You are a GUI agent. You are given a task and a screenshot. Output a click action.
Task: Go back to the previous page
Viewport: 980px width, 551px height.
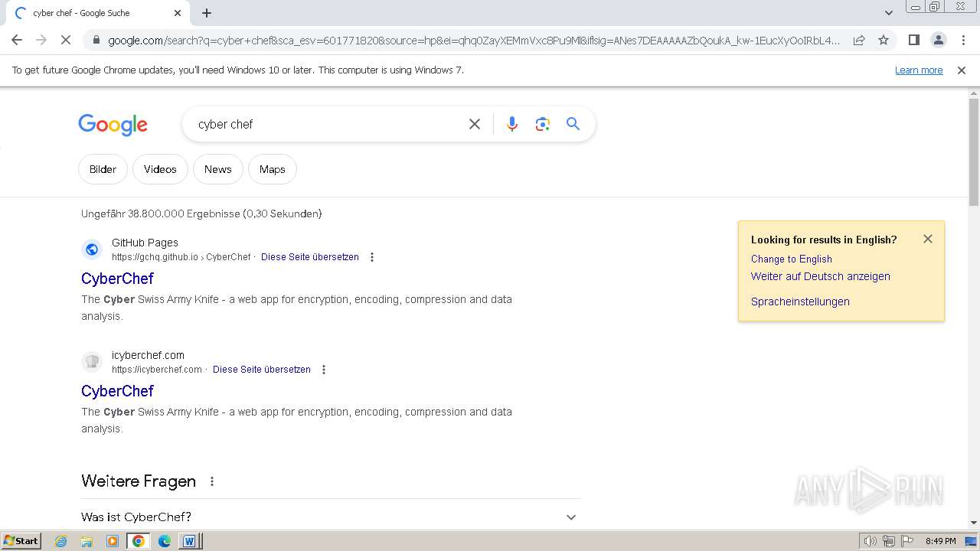click(x=17, y=40)
